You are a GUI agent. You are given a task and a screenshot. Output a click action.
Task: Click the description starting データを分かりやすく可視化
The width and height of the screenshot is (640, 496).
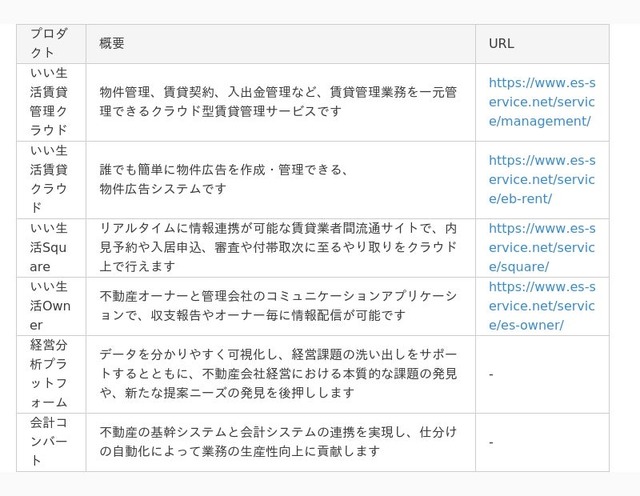pyautogui.click(x=280, y=374)
